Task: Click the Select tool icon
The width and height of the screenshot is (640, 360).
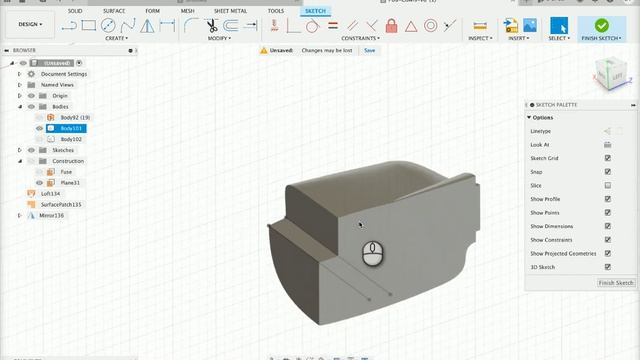Action: 559,26
